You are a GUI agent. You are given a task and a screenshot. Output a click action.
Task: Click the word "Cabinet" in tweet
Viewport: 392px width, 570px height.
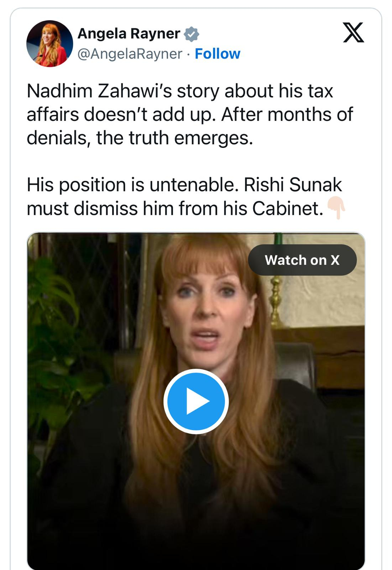coord(288,208)
